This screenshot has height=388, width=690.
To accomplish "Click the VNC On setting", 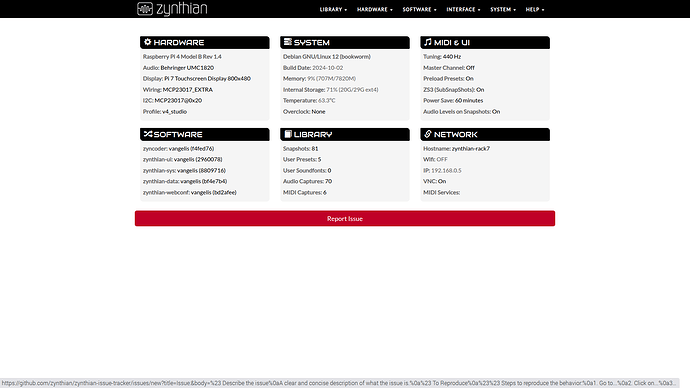I will 442,181.
